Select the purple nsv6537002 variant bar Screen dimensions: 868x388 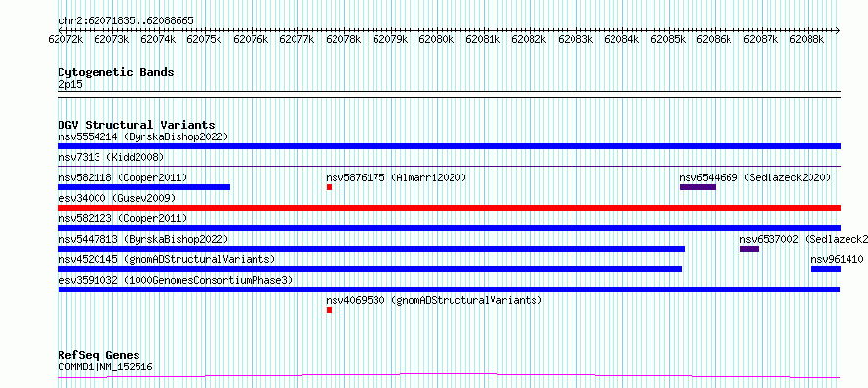(750, 249)
